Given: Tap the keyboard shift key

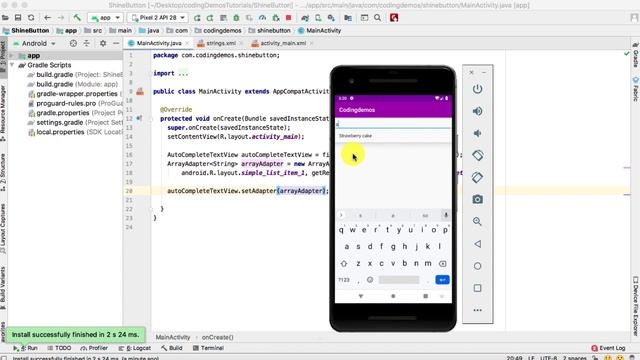Looking at the screenshot, I should [344, 264].
